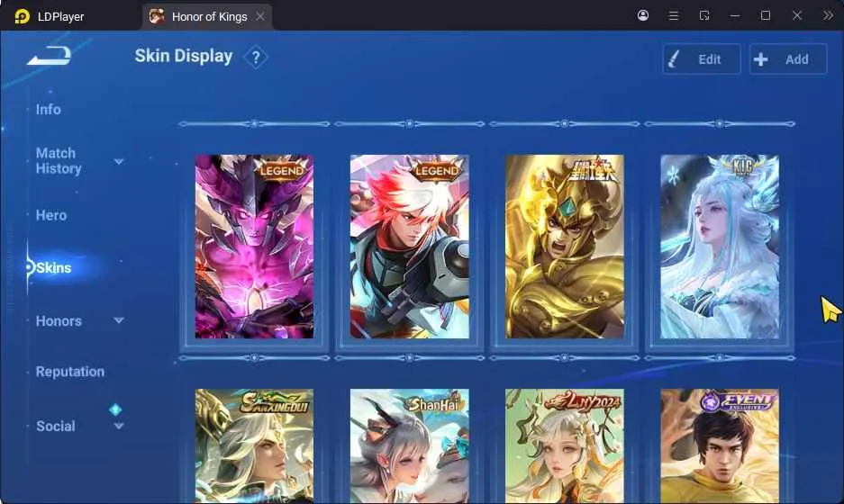Image resolution: width=844 pixels, height=504 pixels.
Task: Maximize the LDPlayer window
Action: 766,15
